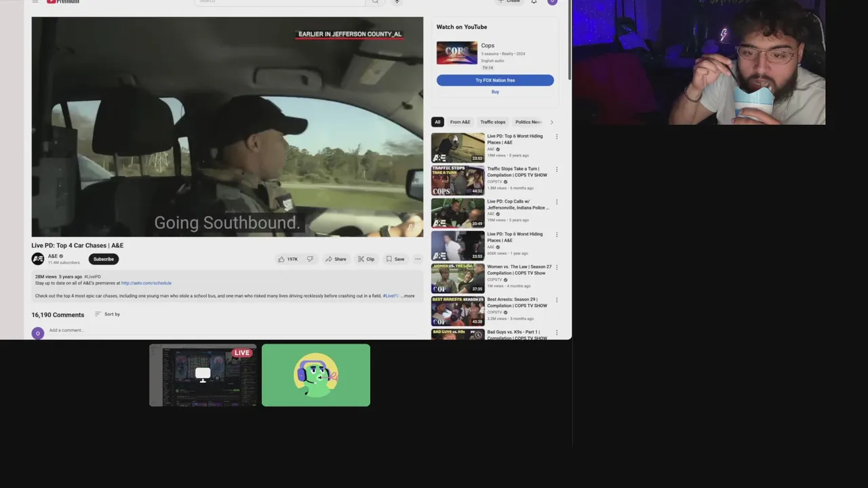Click the streamer webcam feed
868x488 pixels.
(698, 62)
